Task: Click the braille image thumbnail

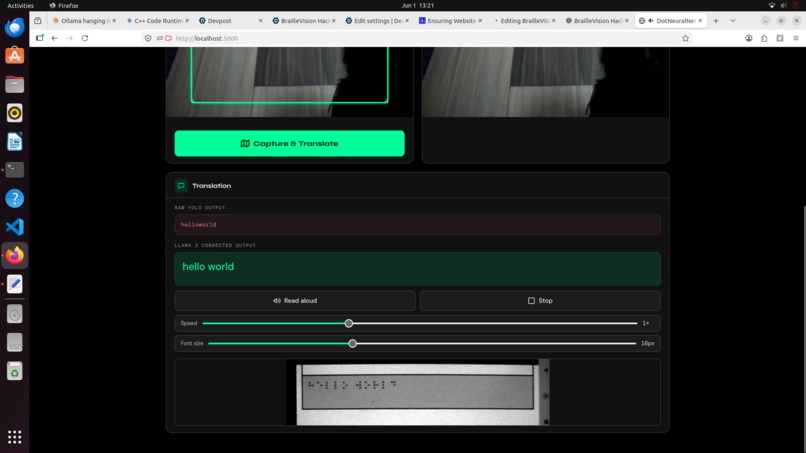Action: click(417, 392)
